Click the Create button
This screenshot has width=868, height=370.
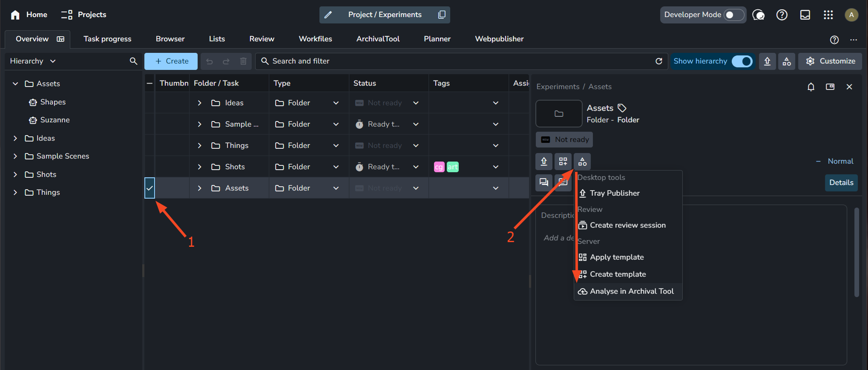point(171,61)
